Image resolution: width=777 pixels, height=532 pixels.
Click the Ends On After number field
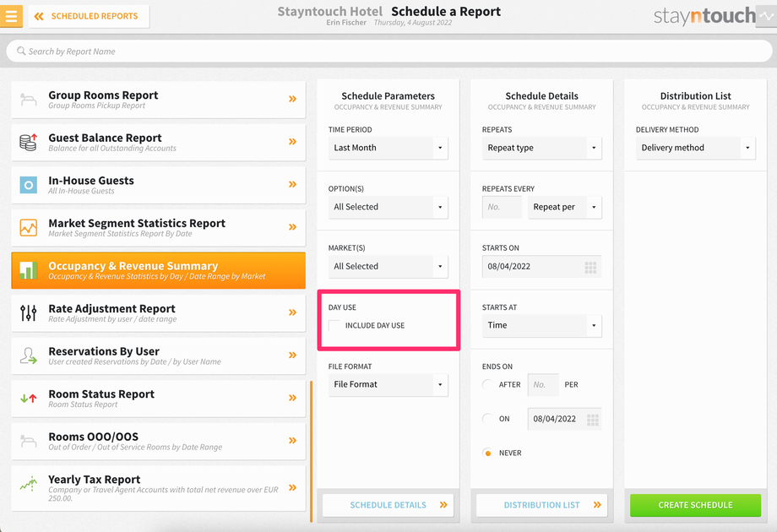coord(543,384)
